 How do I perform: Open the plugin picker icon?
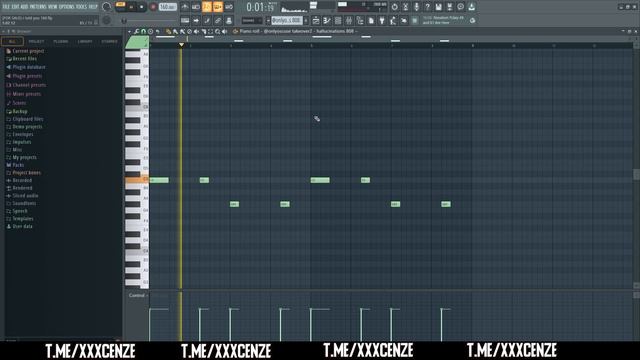[x=382, y=20]
